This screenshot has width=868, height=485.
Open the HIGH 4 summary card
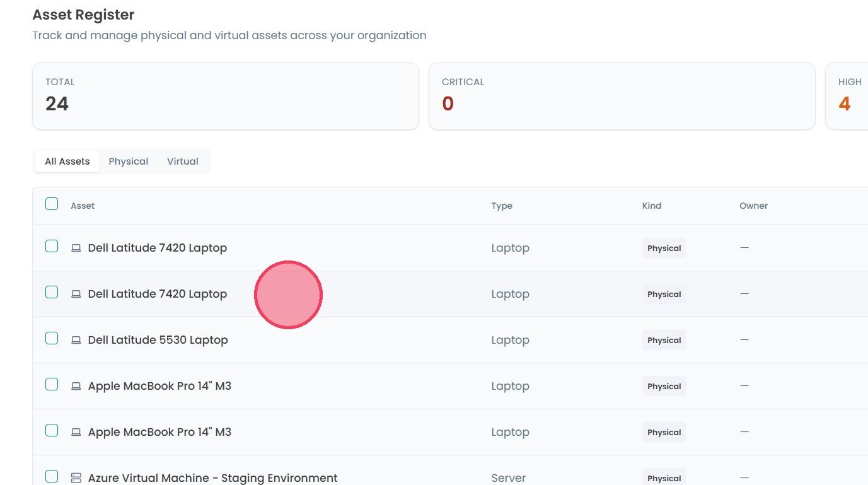click(x=847, y=96)
